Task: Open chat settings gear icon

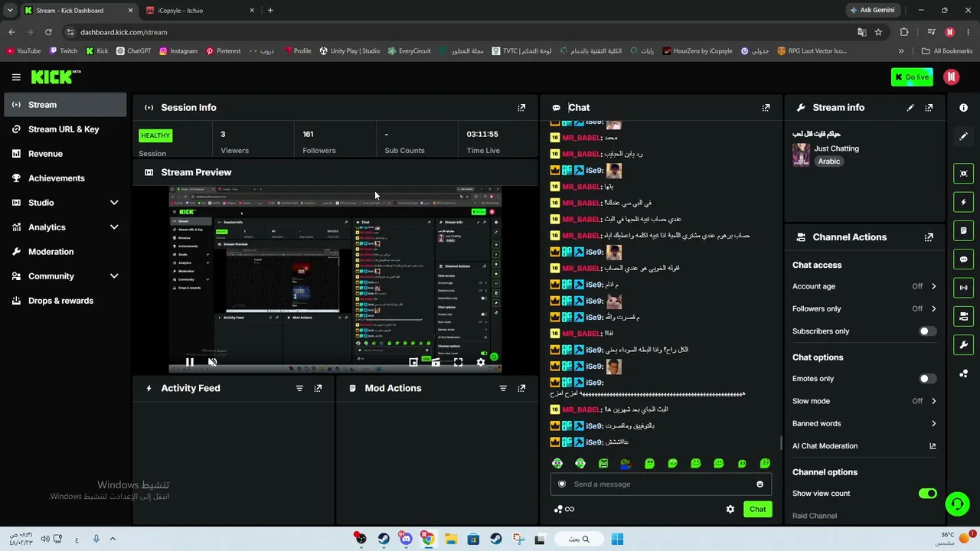Action: (730, 509)
